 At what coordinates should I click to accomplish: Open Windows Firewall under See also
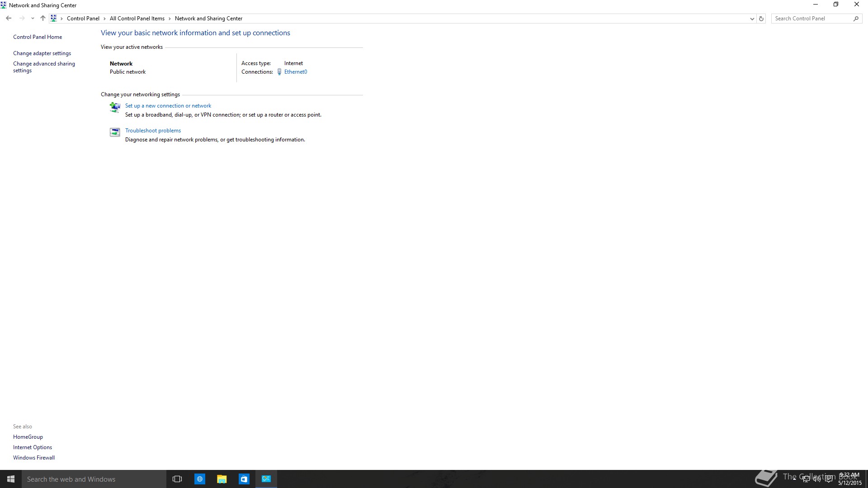[34, 458]
